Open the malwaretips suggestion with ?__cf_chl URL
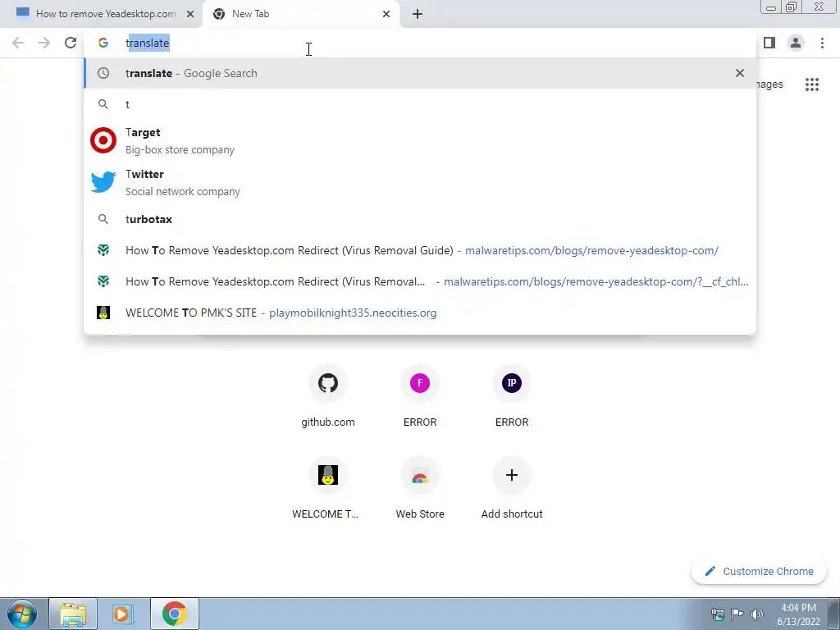Image resolution: width=840 pixels, height=630 pixels. click(420, 281)
